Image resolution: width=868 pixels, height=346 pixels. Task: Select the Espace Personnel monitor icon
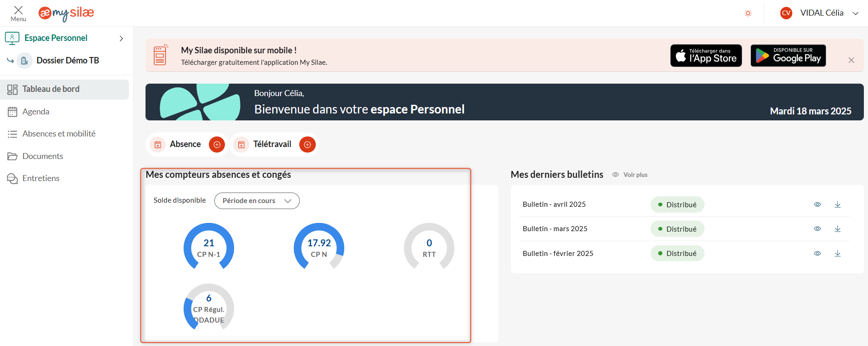click(x=12, y=38)
